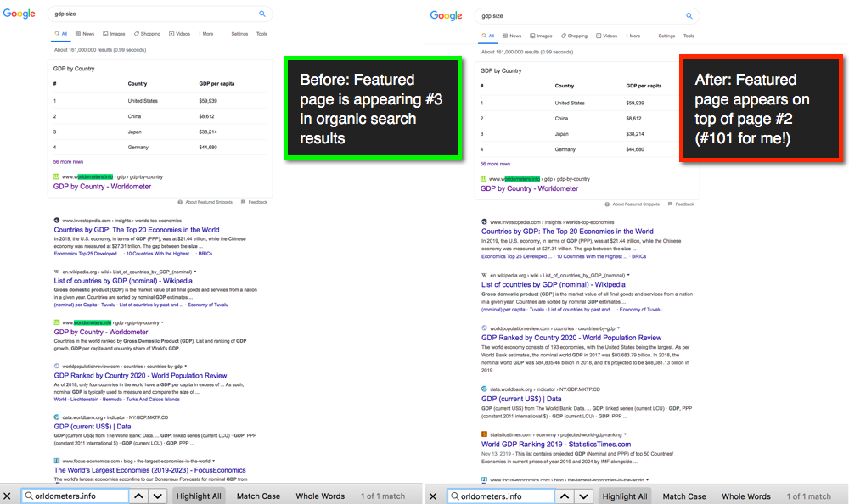The width and height of the screenshot is (849, 504).
Task: Open the More menu in Before screenshot
Action: pos(205,34)
